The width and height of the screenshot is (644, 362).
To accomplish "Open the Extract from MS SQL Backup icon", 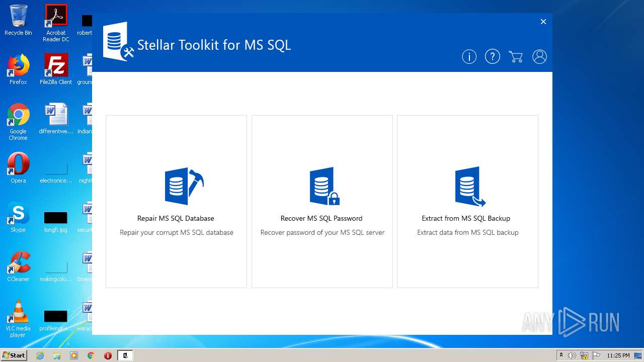I will (470, 187).
